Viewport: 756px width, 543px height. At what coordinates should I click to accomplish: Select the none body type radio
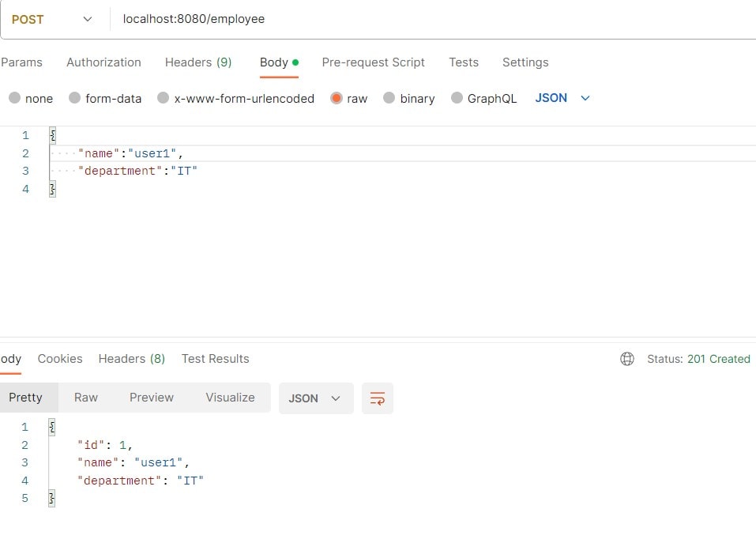(15, 98)
